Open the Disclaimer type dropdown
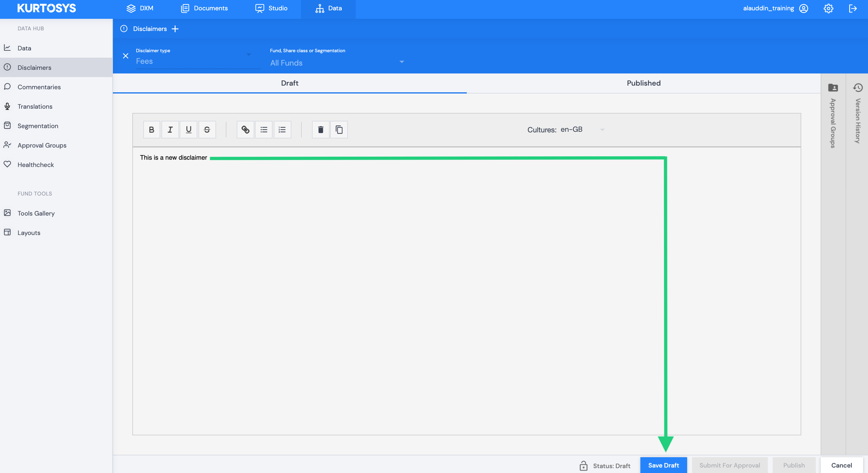 click(198, 61)
